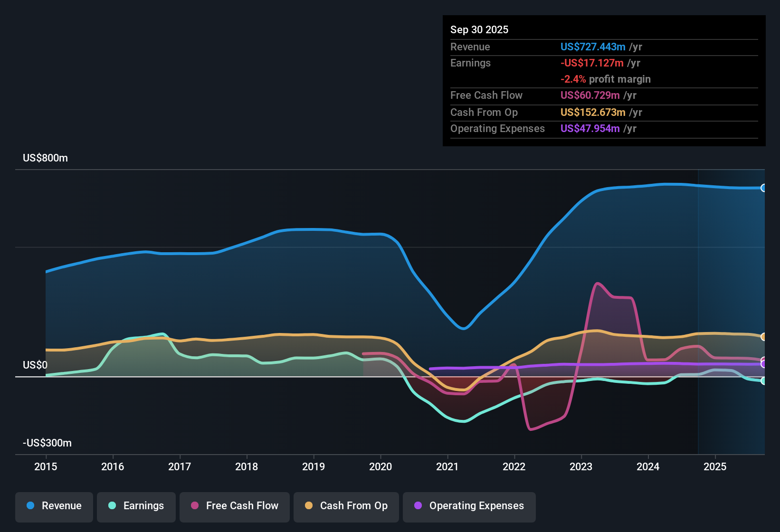Click the orange Cash From Op legend dot

click(309, 506)
